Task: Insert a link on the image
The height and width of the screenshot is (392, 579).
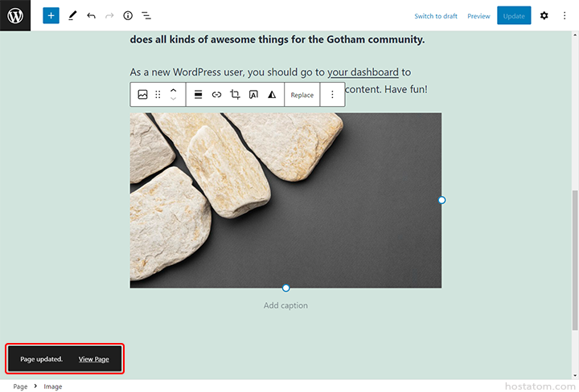Action: (216, 95)
